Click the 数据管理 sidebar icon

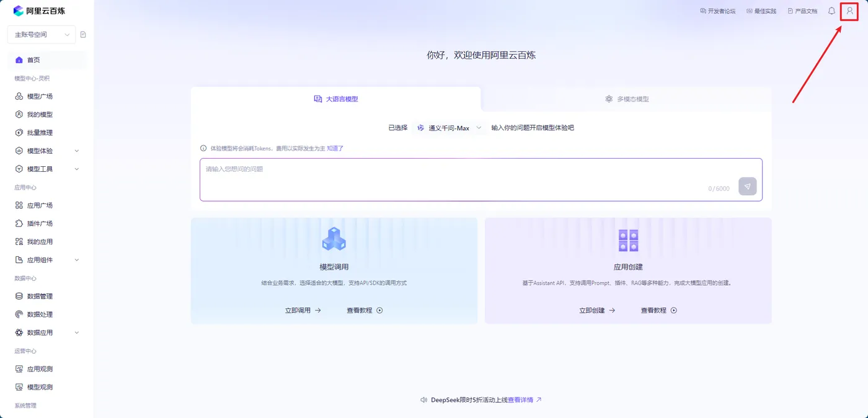point(19,296)
